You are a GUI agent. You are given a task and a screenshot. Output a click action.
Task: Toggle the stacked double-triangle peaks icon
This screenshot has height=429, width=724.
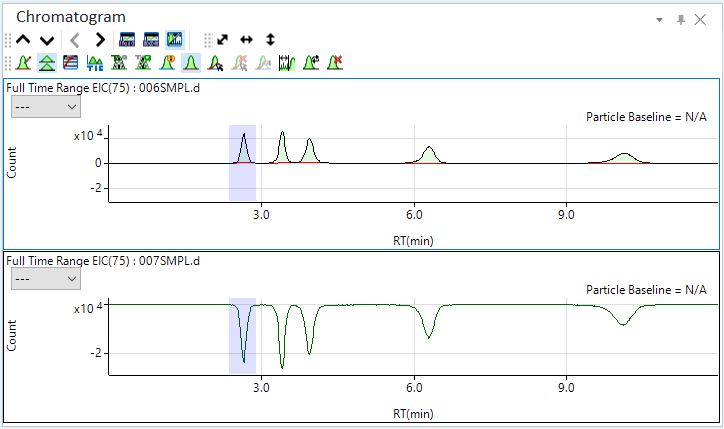point(47,63)
